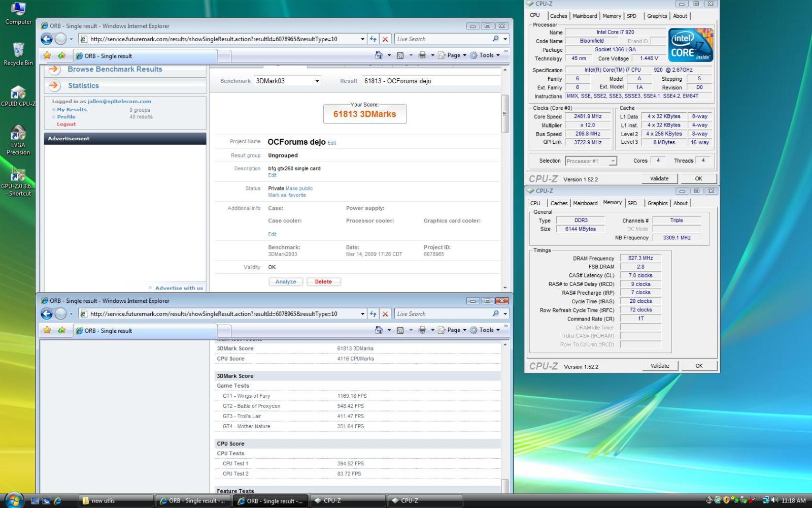Click Windows Start orb

click(13, 500)
